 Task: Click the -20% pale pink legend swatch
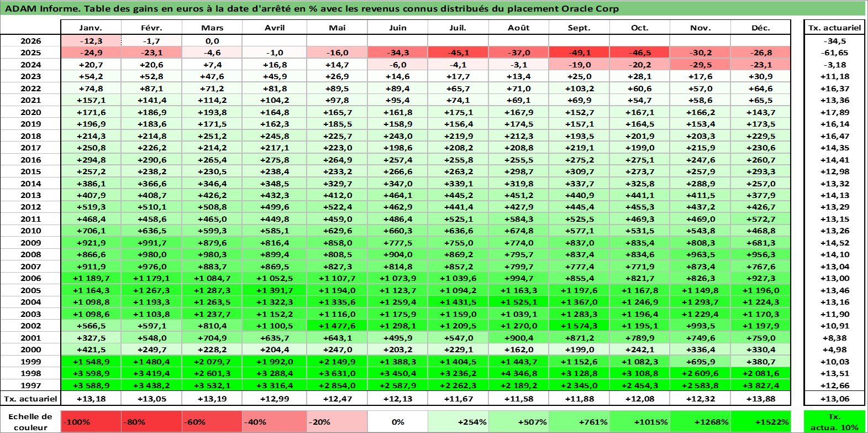point(337,421)
